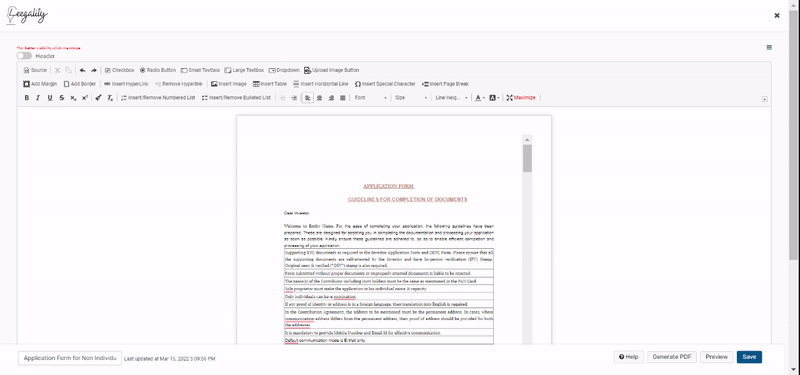
Task: Undo the last edit
Action: (83, 70)
